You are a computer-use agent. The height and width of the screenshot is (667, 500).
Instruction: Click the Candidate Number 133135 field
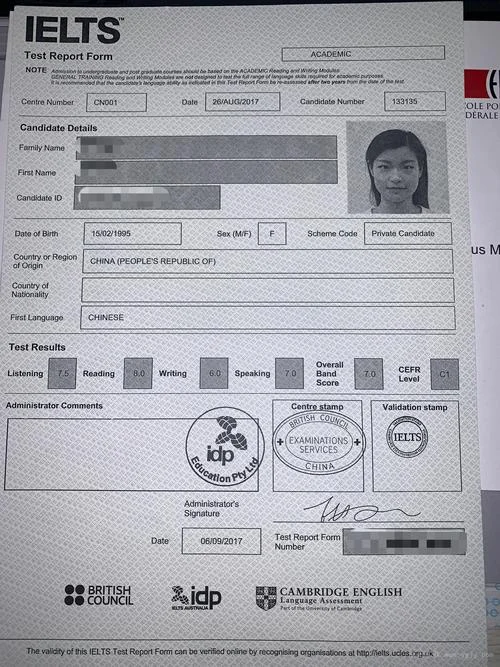[x=415, y=101]
